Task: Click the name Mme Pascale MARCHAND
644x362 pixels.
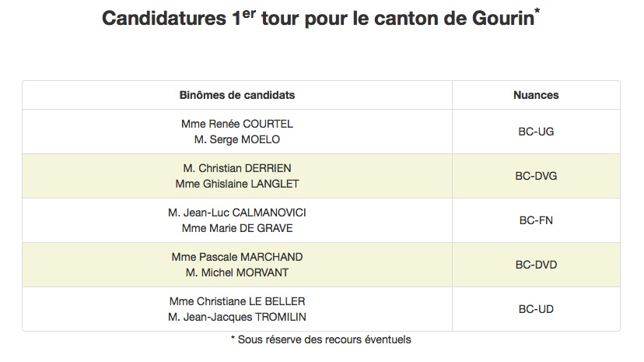Action: point(237,257)
